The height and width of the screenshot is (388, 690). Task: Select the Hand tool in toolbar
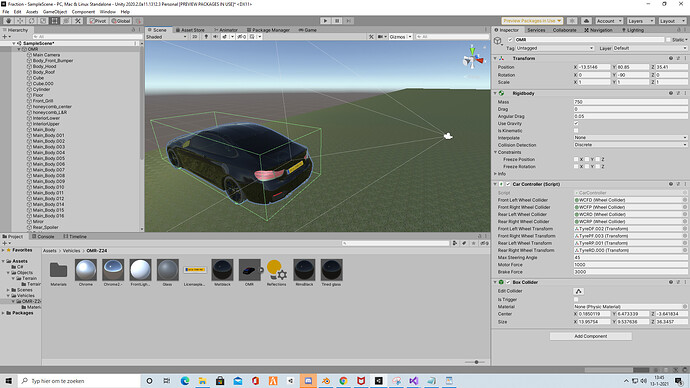tap(8, 21)
